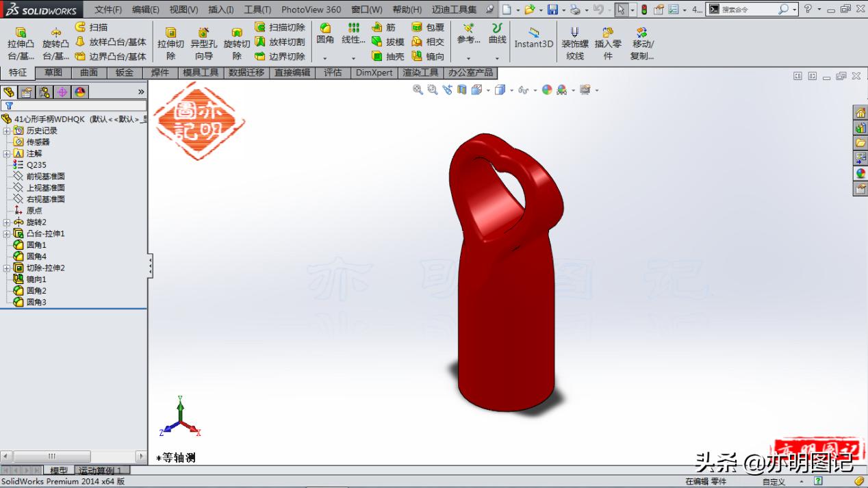868x488 pixels.
Task: Select the 圆角1 feature in the tree
Action: [x=36, y=244]
